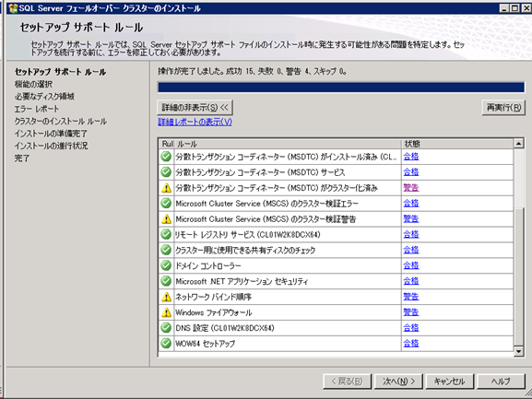Click scroll down arrow of rules list
This screenshot has width=532, height=399.
(x=518, y=351)
